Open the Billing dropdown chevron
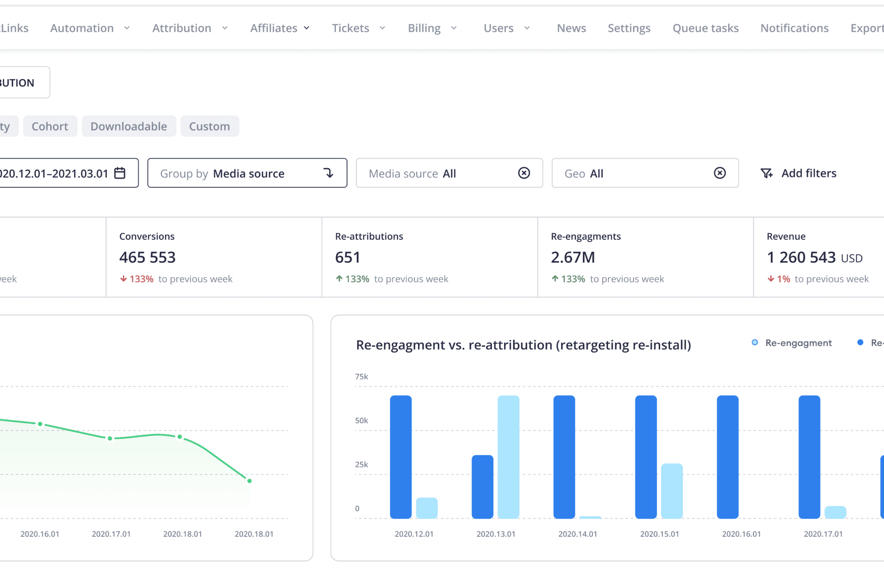884x588 pixels. click(453, 28)
